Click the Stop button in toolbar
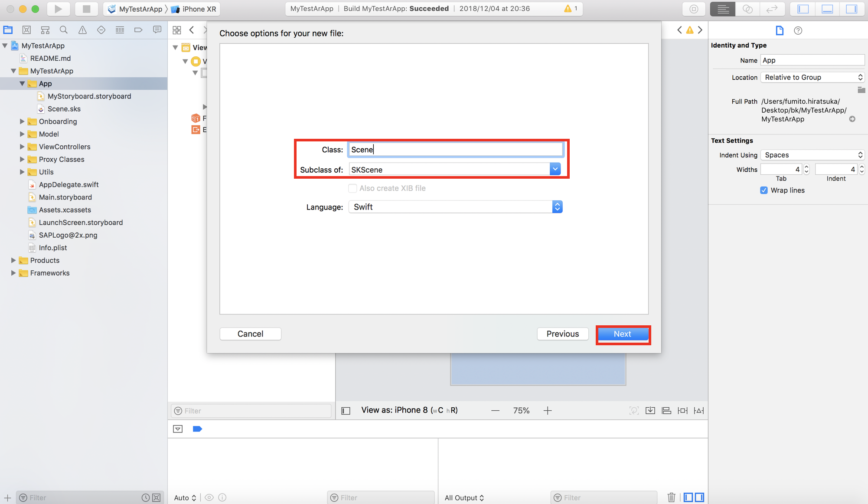Screen dimensions: 868x504 tap(86, 9)
